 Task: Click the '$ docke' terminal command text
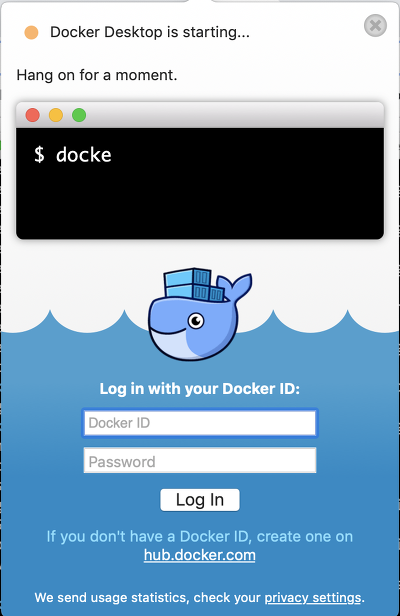(73, 154)
